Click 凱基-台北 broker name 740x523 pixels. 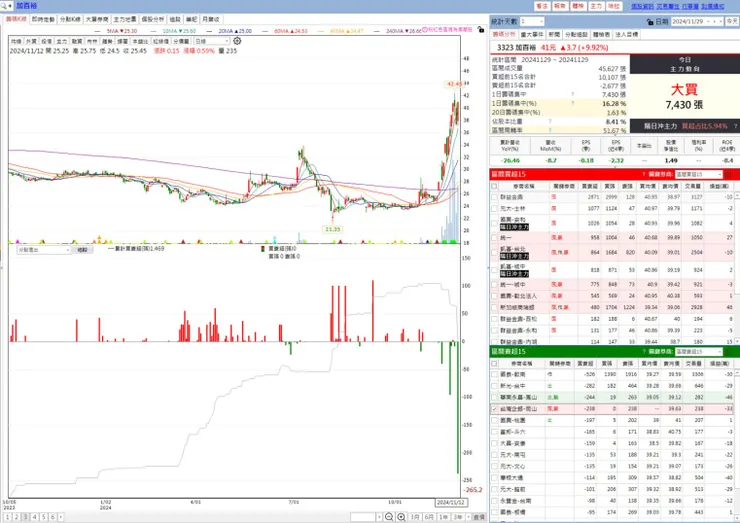[x=513, y=249]
